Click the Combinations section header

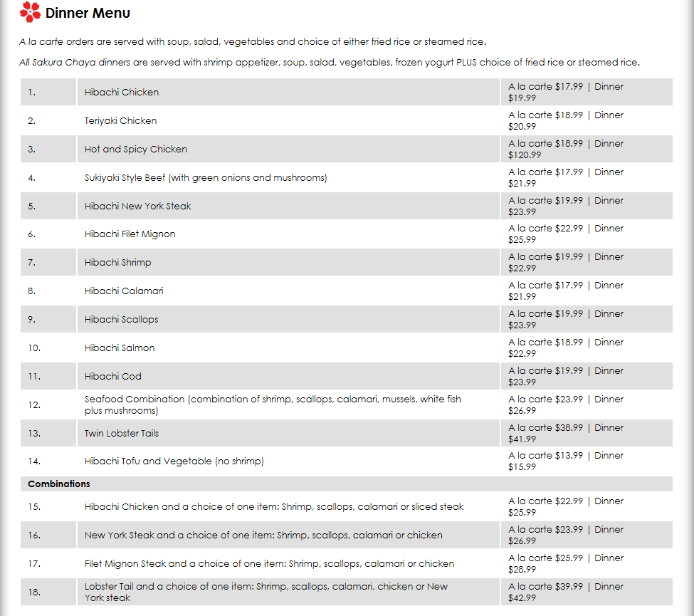(x=59, y=484)
